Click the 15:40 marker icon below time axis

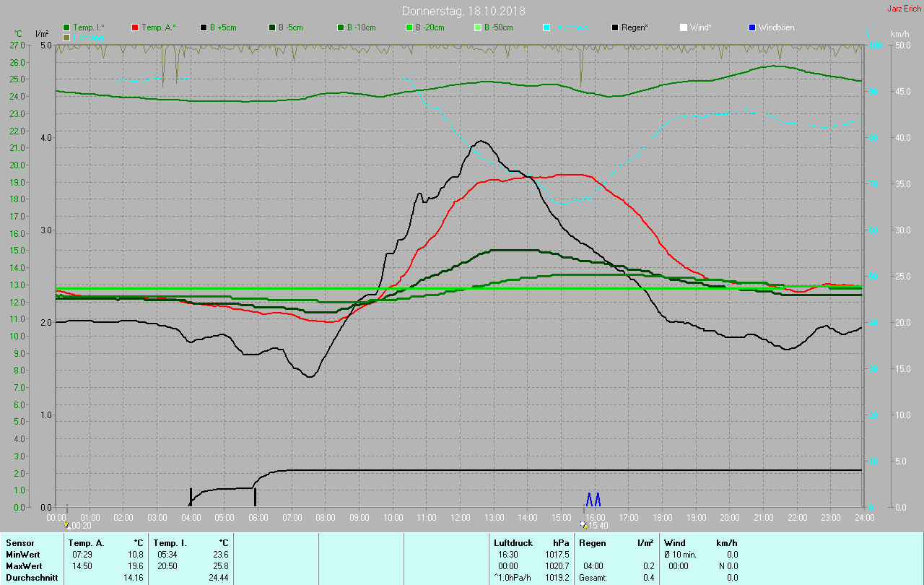583,525
